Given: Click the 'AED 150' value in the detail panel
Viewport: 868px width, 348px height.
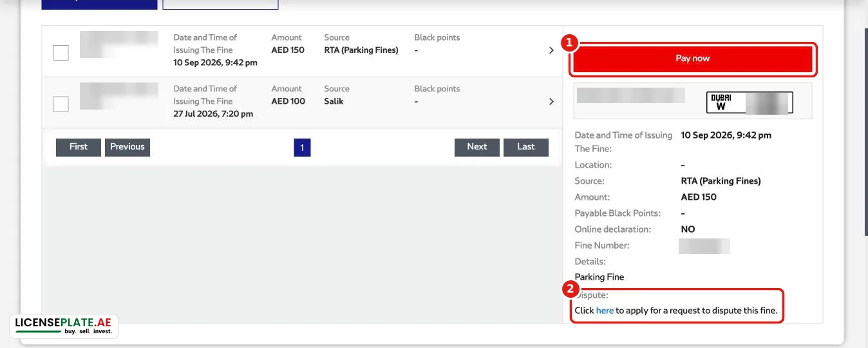Looking at the screenshot, I should point(699,197).
